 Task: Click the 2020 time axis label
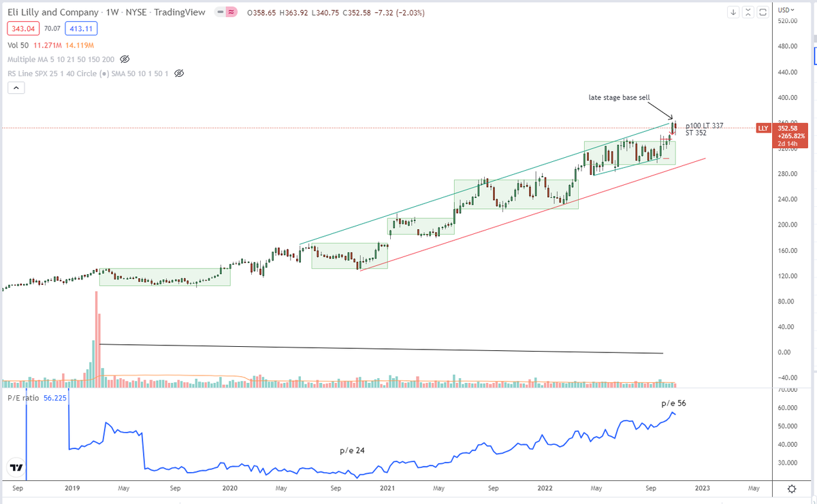pos(229,488)
